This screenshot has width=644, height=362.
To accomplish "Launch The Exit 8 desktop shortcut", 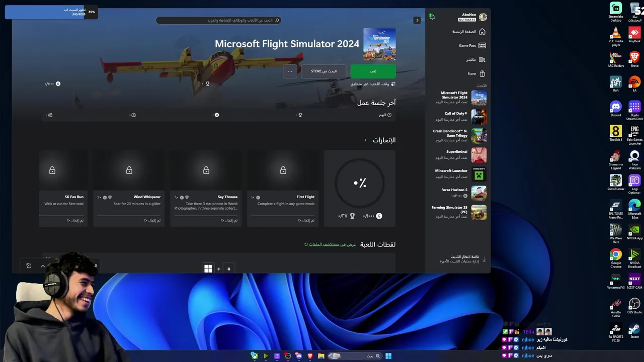I will pos(616,133).
